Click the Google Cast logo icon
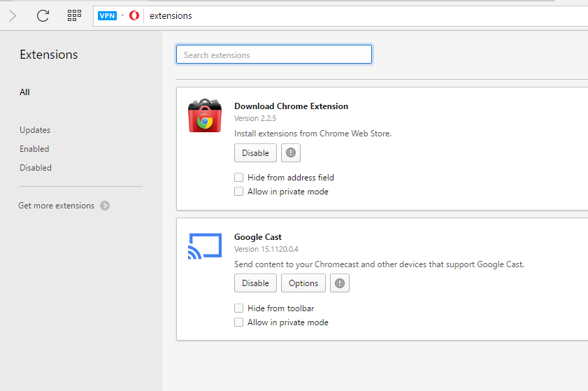Image resolution: width=588 pixels, height=391 pixels. 205,246
